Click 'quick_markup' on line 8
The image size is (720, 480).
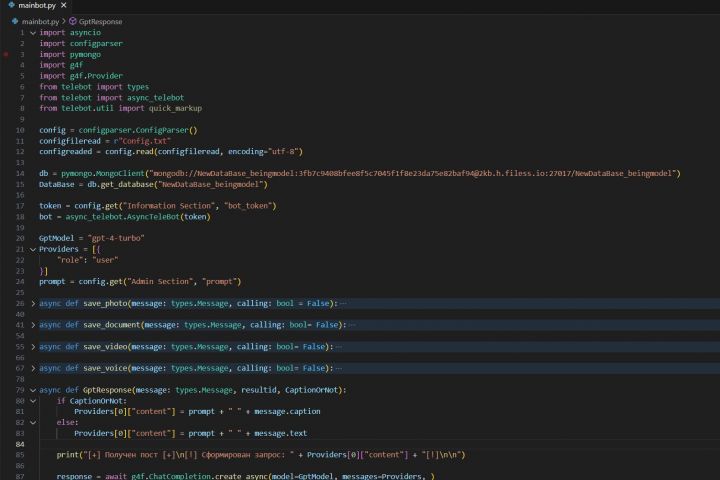point(175,108)
